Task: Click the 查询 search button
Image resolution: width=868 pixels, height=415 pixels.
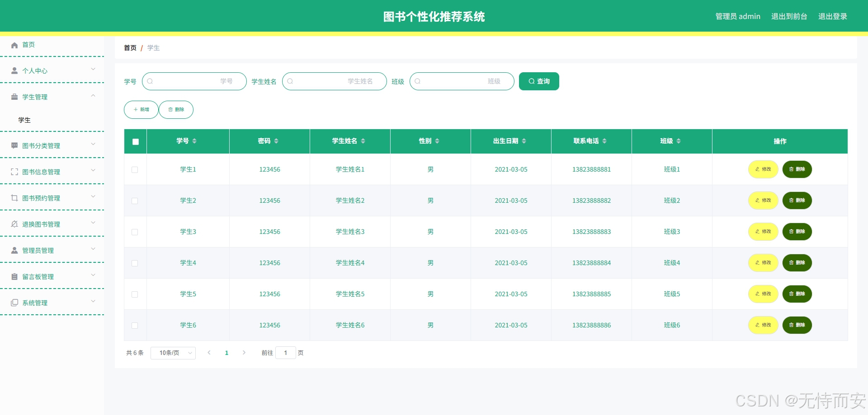Action: pyautogui.click(x=539, y=81)
